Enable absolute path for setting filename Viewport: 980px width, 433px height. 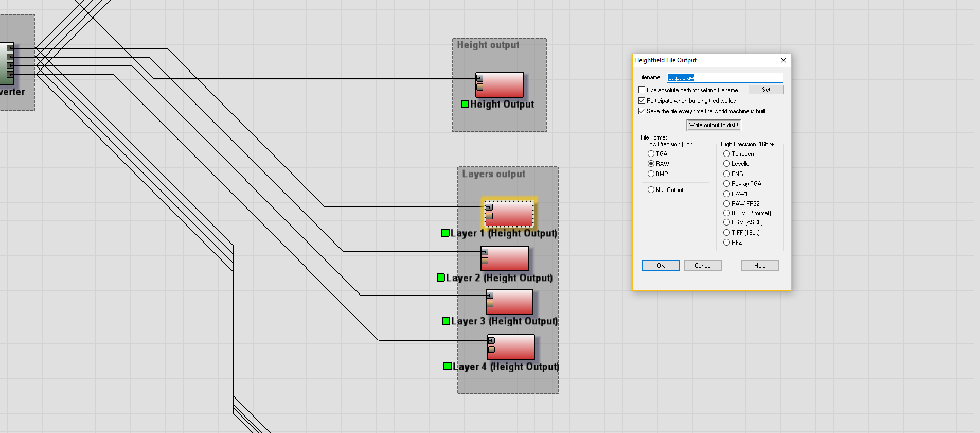642,90
